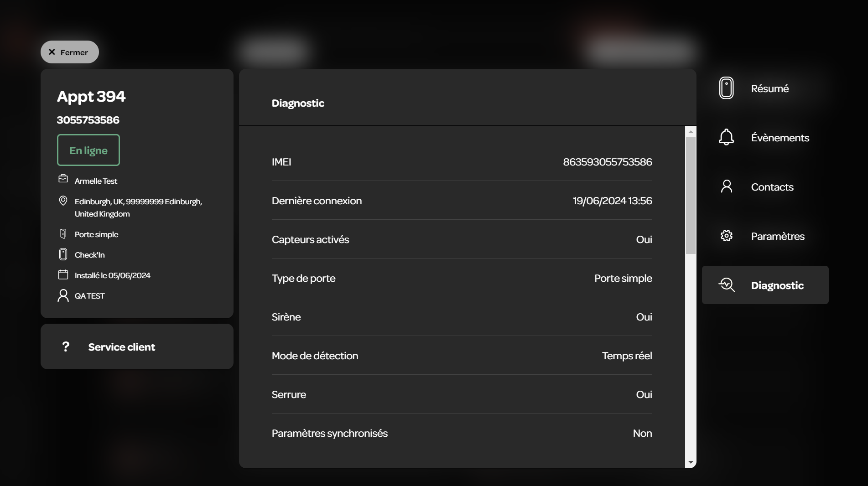This screenshot has height=486, width=868.
Task: Click the IMEI value 863593055753586
Action: (x=608, y=162)
